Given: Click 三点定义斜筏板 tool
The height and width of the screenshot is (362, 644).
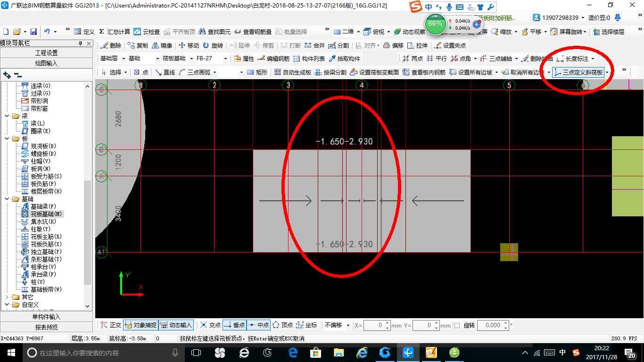Looking at the screenshot, I should click(x=578, y=73).
